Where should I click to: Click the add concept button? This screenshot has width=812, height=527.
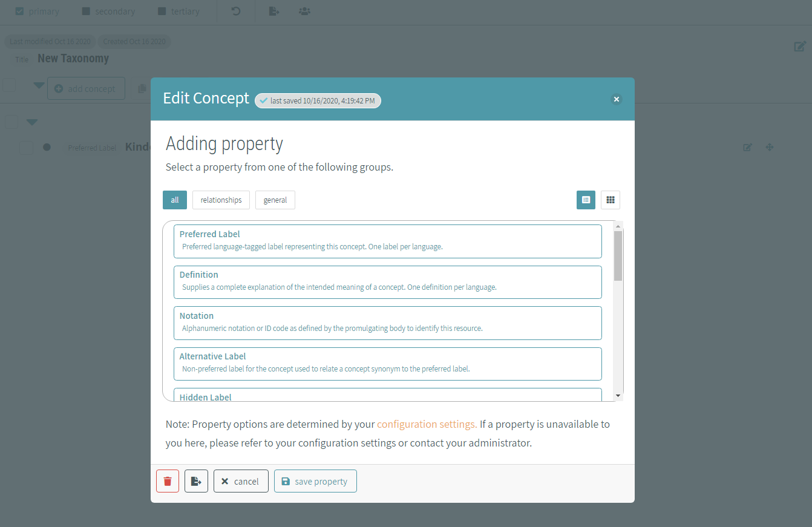(x=86, y=88)
